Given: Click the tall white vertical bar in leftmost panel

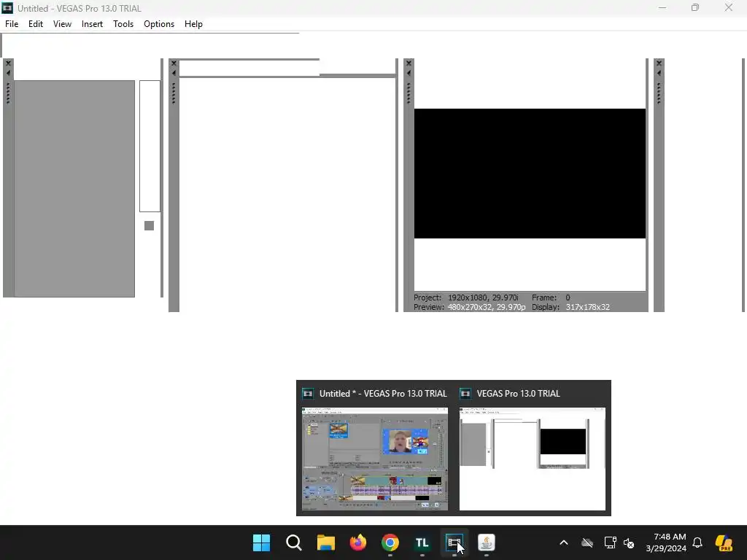Looking at the screenshot, I should tap(150, 146).
